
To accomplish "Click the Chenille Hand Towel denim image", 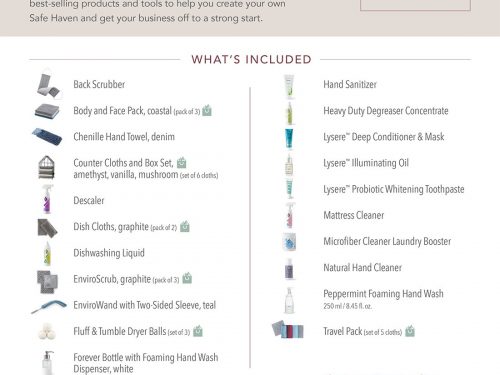I will click(47, 136).
